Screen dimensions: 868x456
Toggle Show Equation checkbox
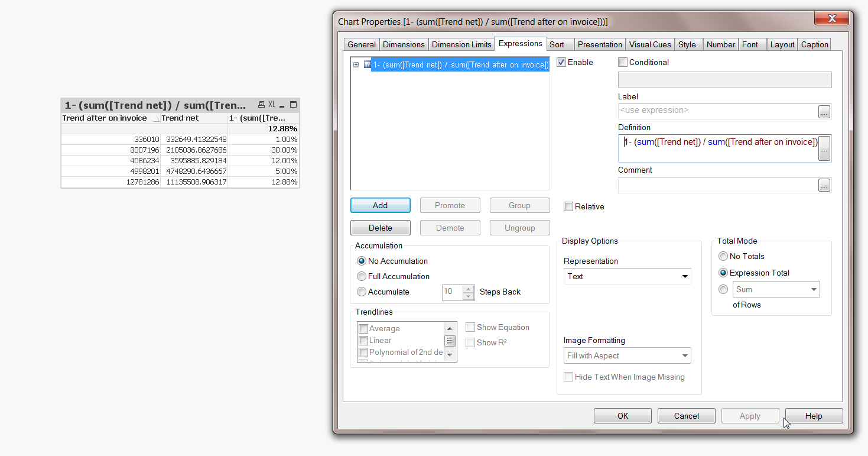click(x=470, y=327)
